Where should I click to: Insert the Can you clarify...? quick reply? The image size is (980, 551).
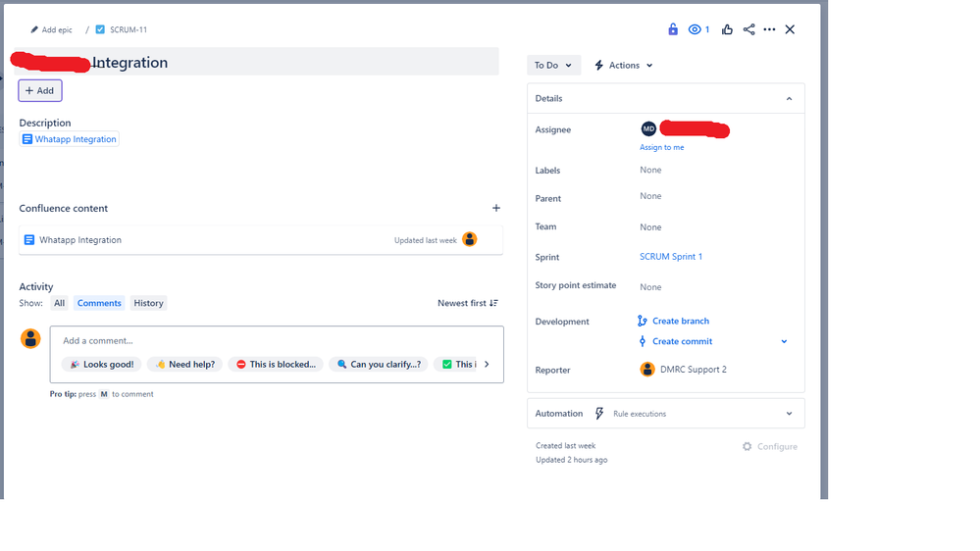[379, 364]
